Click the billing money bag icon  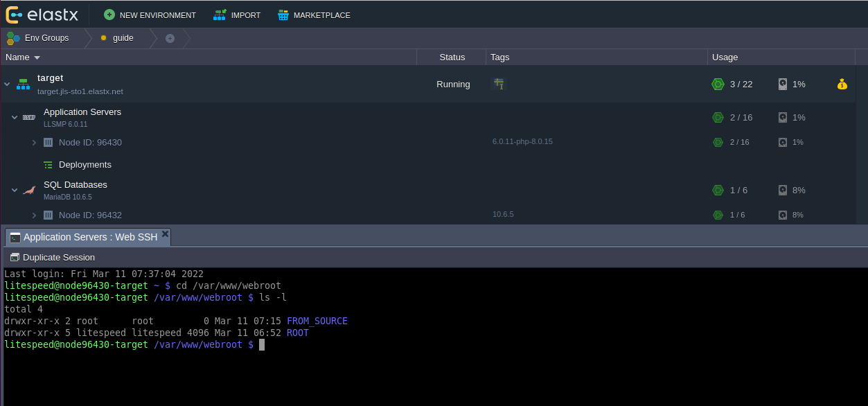click(x=842, y=85)
